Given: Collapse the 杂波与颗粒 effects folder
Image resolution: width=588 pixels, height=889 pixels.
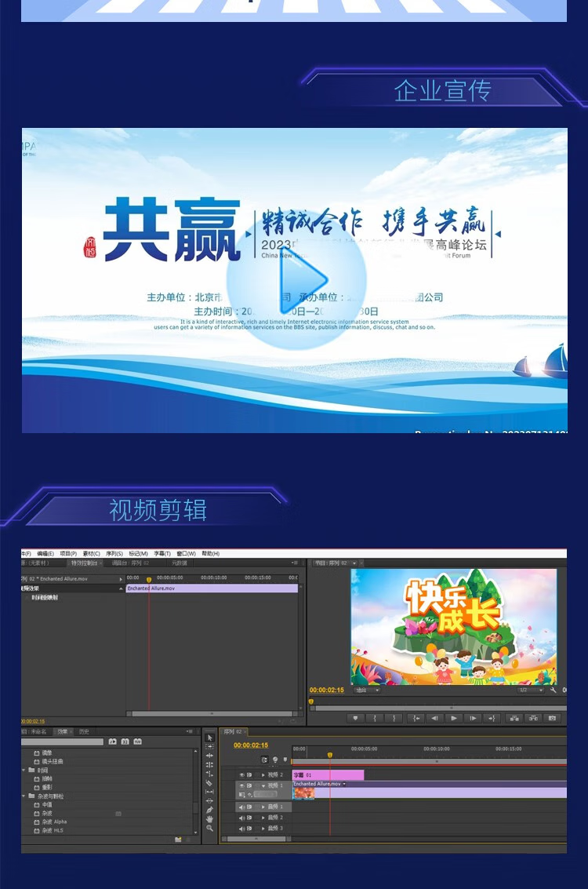Looking at the screenshot, I should click(24, 796).
